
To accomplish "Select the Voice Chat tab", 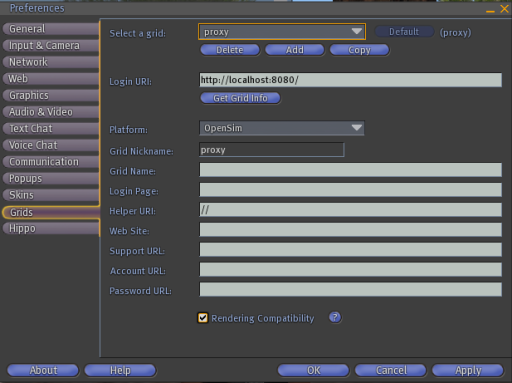I will click(51, 145).
